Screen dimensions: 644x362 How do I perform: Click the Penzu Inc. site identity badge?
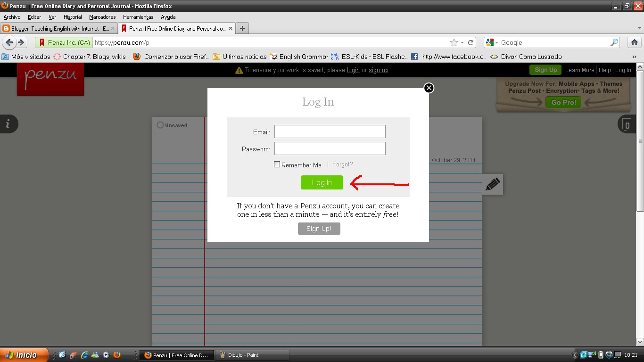pos(64,42)
